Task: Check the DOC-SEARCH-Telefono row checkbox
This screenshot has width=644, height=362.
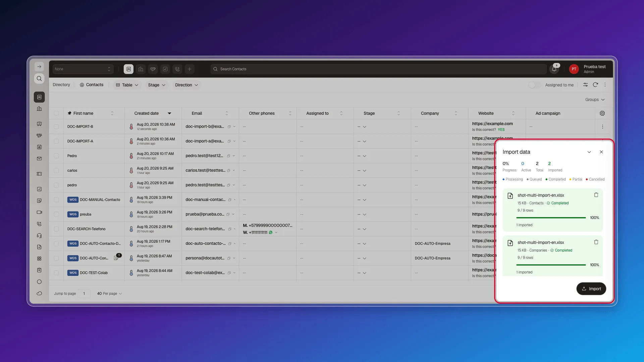Action: pyautogui.click(x=56, y=229)
